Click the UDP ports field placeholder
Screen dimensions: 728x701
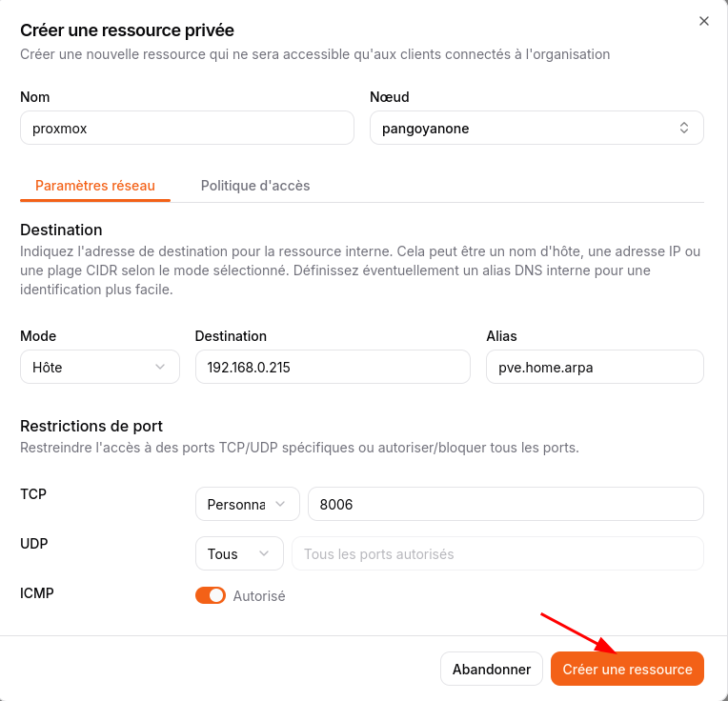497,553
